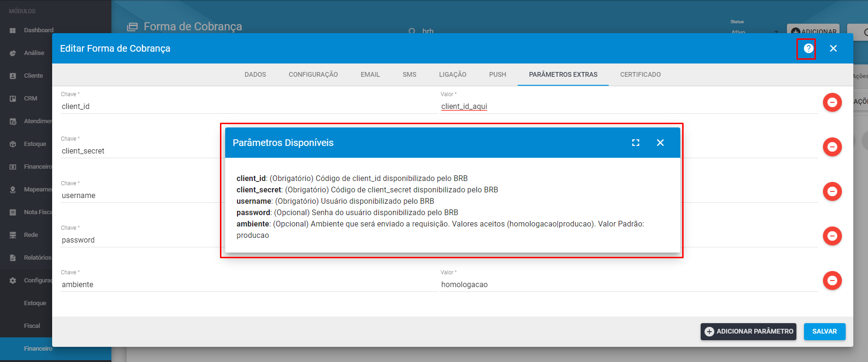Open the CERTIFICADO tab

(640, 74)
